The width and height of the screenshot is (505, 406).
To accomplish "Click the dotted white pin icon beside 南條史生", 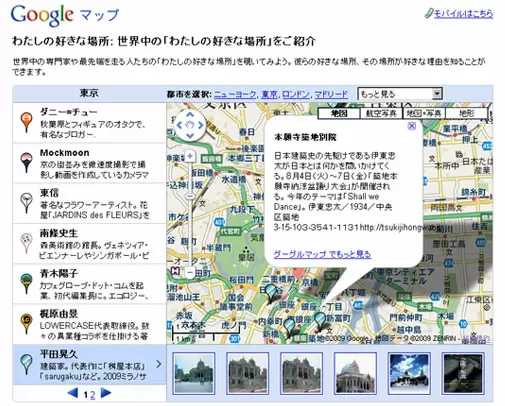I will click(x=26, y=243).
